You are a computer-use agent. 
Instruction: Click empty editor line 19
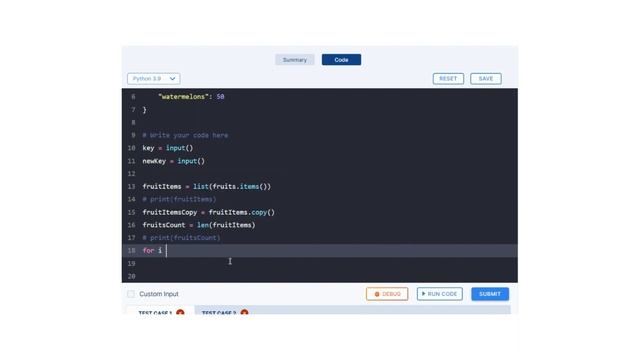coord(320,263)
